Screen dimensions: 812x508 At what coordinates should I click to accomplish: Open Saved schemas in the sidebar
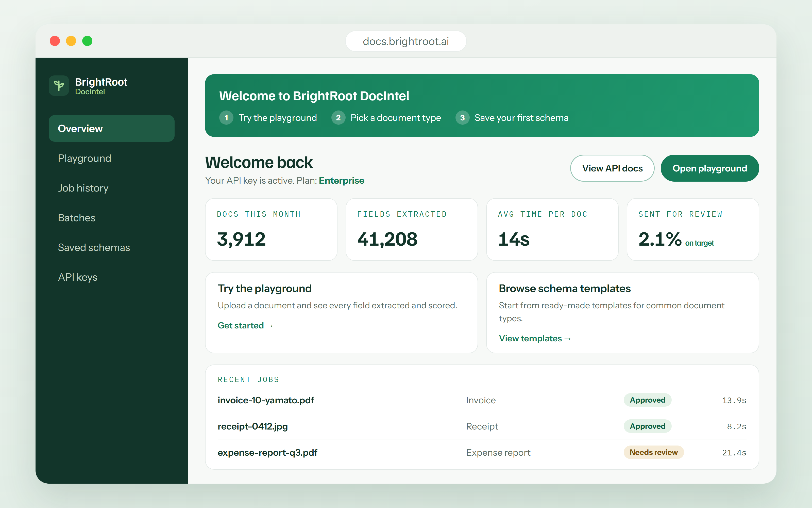(x=111, y=247)
